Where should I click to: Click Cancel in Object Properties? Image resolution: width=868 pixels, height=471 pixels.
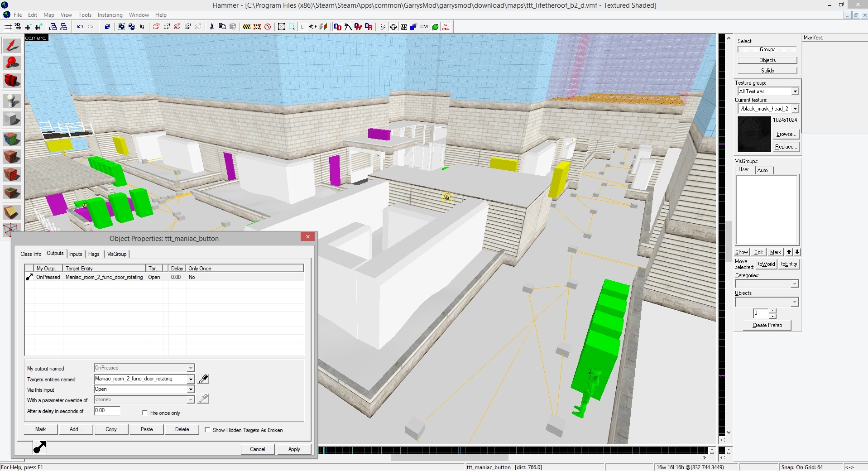click(x=258, y=449)
